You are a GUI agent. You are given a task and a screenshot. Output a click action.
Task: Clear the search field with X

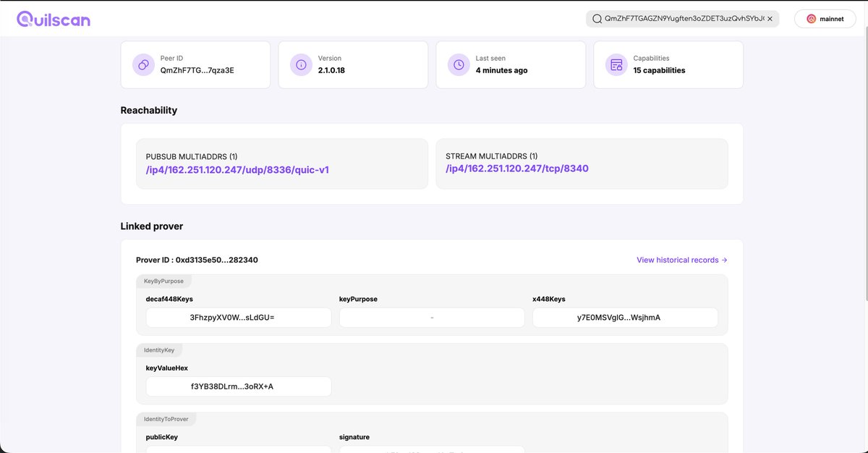pos(770,19)
